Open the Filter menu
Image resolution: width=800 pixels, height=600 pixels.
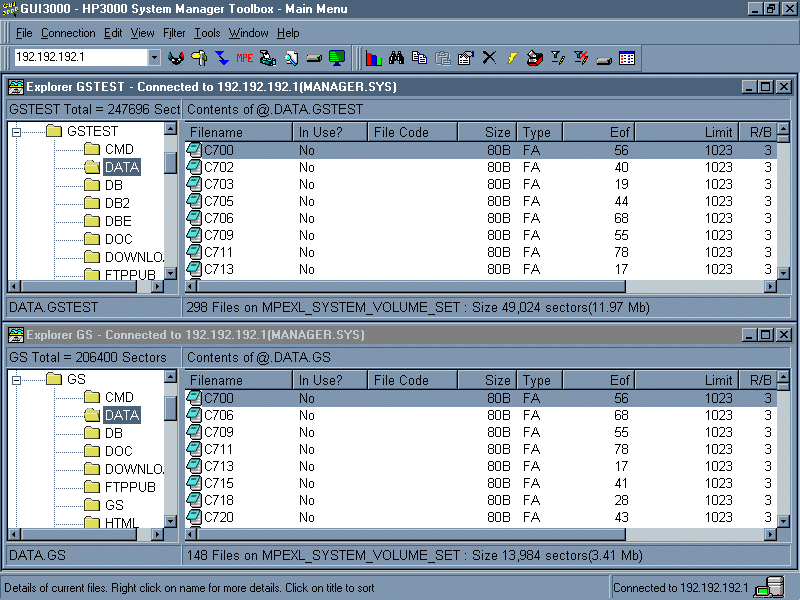[x=174, y=33]
